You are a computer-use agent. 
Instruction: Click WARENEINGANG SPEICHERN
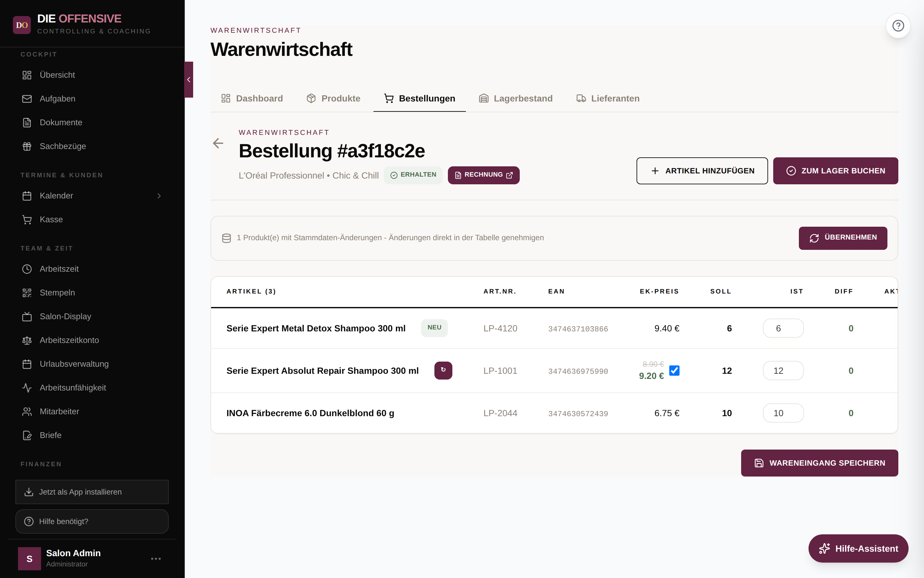coord(819,462)
